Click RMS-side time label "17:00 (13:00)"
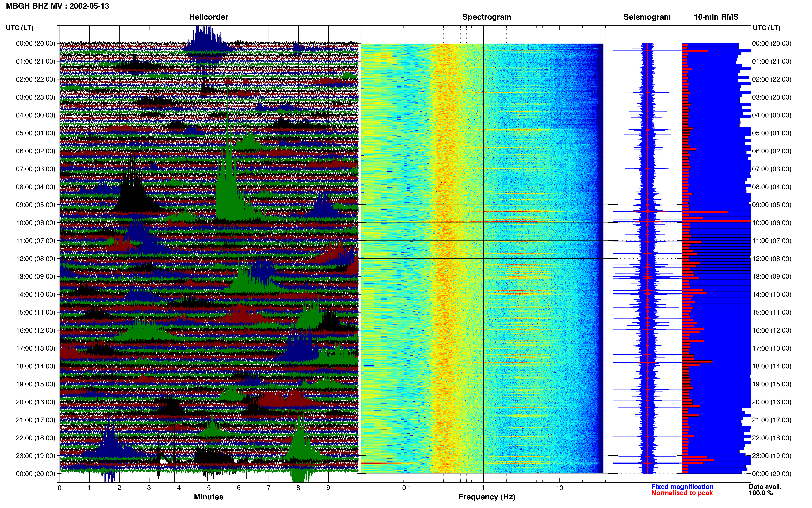This screenshot has height=508, width=812. pyautogui.click(x=772, y=348)
